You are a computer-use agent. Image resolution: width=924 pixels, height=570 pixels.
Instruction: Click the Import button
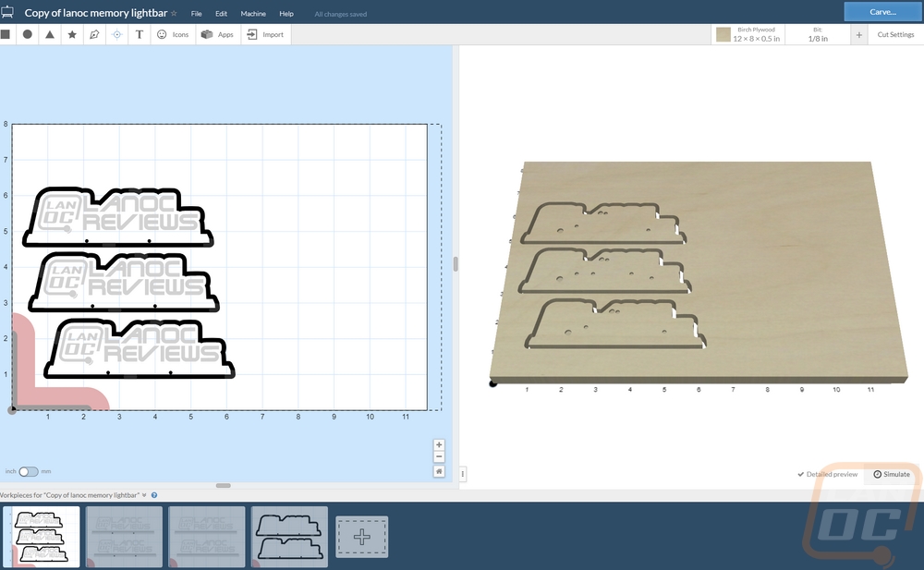(x=265, y=34)
